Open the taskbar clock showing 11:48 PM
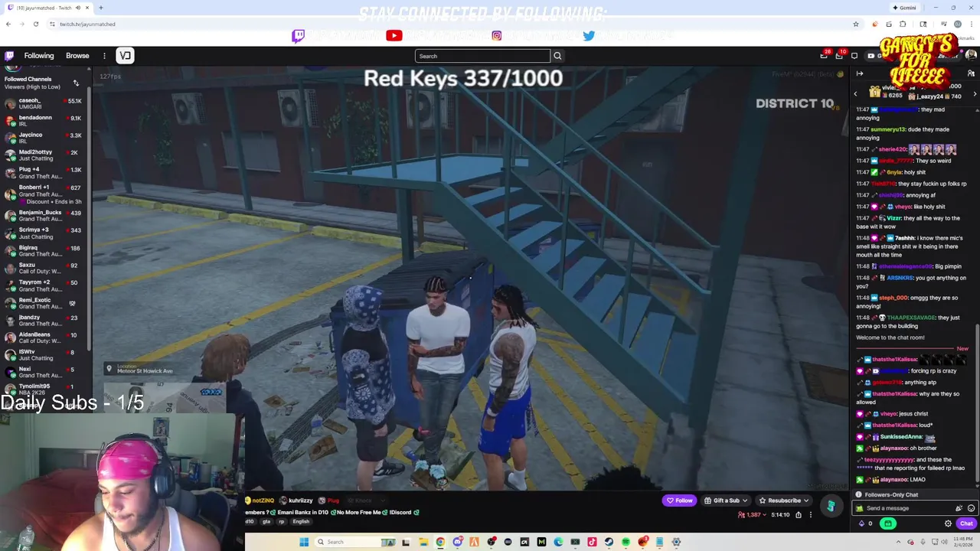 pos(963,542)
